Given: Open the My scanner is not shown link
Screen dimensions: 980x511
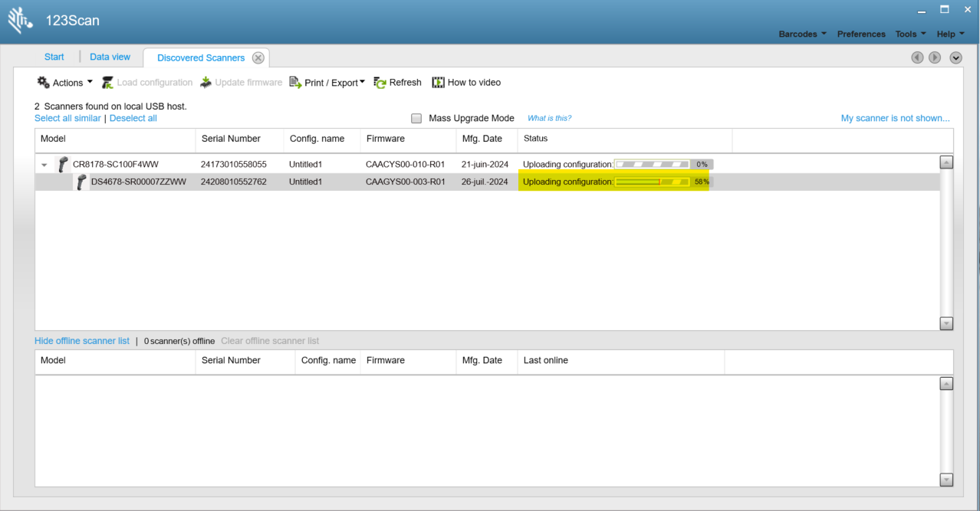Looking at the screenshot, I should tap(895, 118).
